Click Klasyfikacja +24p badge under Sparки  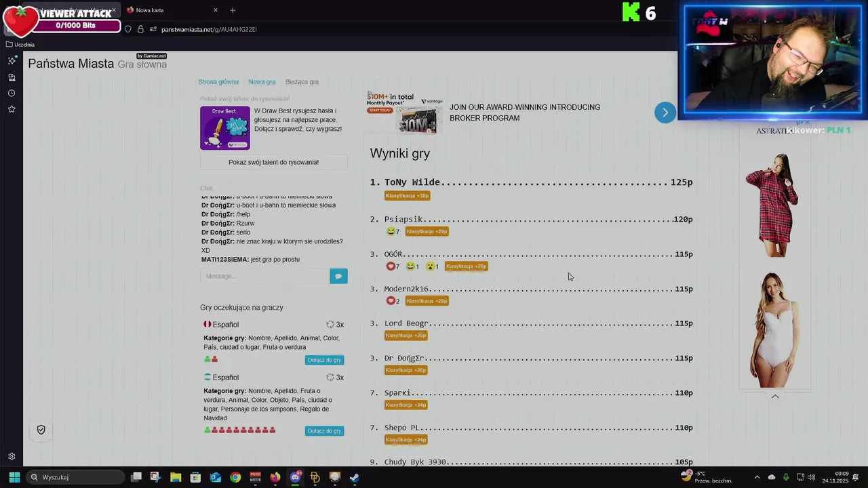[406, 405]
